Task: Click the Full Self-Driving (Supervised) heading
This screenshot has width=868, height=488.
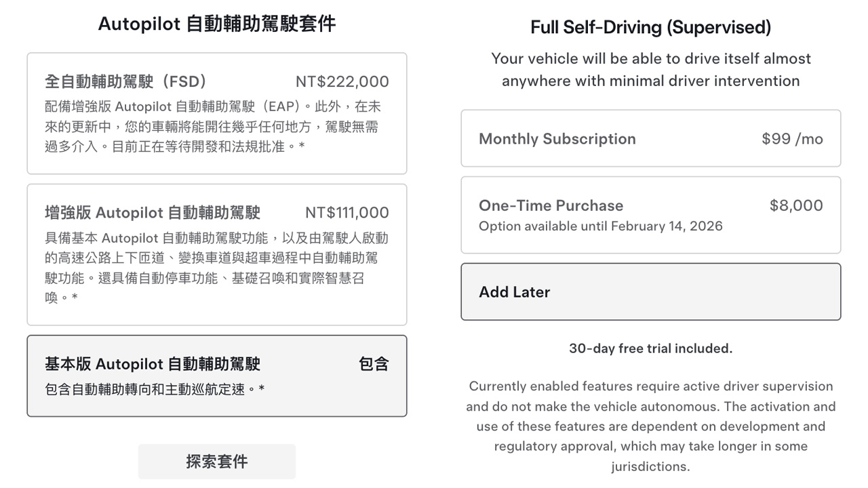Action: [x=651, y=27]
